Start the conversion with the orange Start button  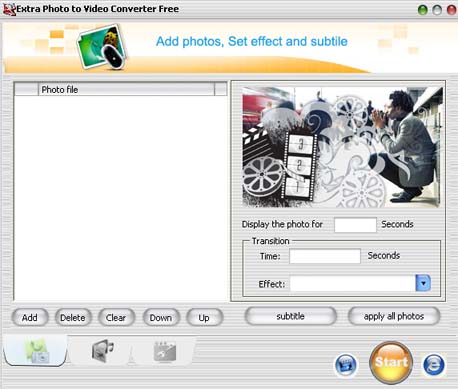click(x=391, y=363)
